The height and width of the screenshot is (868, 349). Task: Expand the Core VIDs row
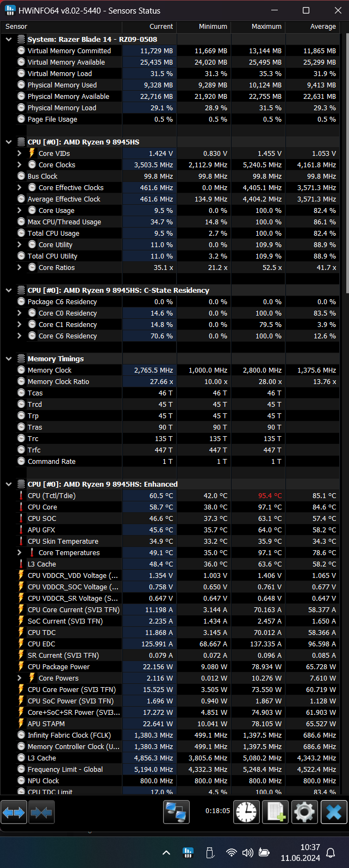pyautogui.click(x=20, y=153)
